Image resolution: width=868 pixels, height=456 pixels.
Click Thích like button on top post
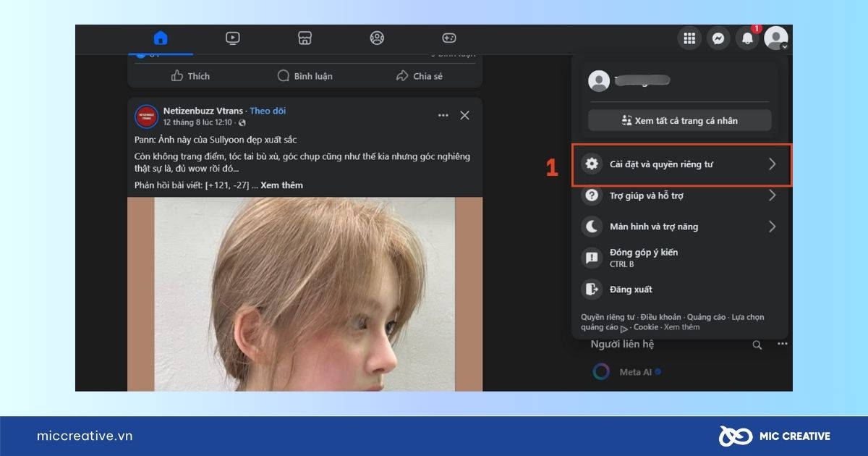[190, 76]
